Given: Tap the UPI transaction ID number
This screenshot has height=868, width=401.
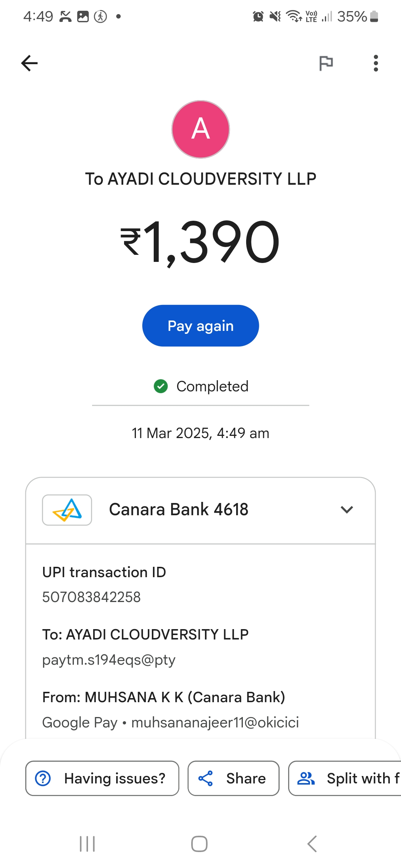Looking at the screenshot, I should [x=91, y=597].
